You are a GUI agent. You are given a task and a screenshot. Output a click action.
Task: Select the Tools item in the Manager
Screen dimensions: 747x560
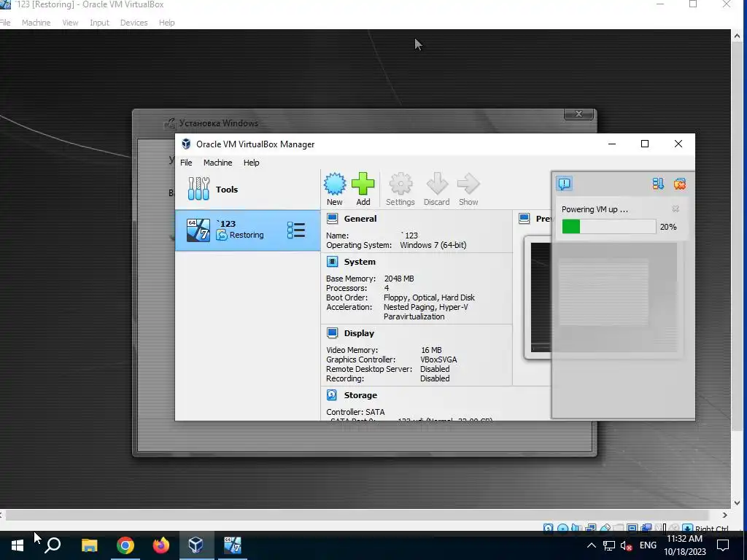click(248, 189)
